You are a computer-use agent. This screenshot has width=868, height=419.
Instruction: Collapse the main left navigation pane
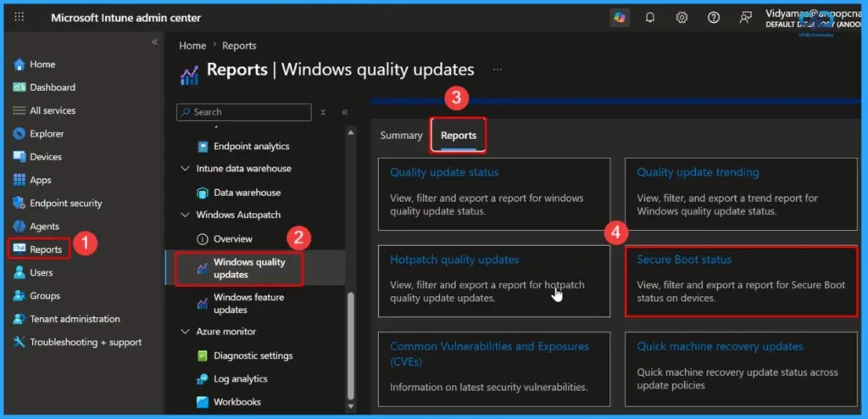pos(154,42)
